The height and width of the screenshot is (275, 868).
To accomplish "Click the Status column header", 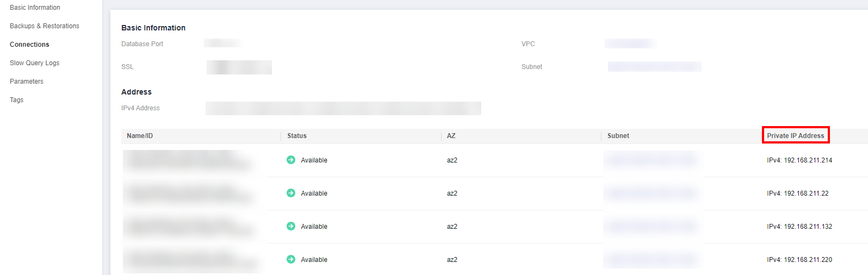I will (x=297, y=136).
